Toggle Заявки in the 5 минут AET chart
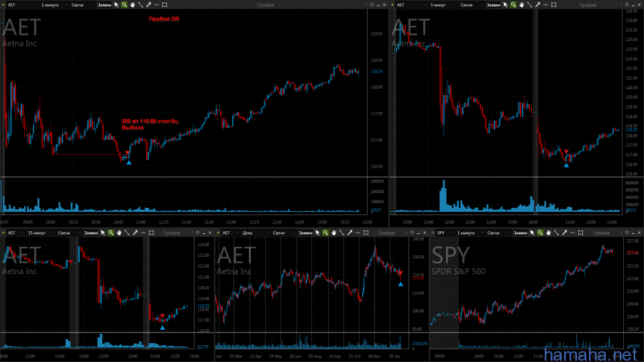The width and height of the screenshot is (644, 362). (x=493, y=5)
